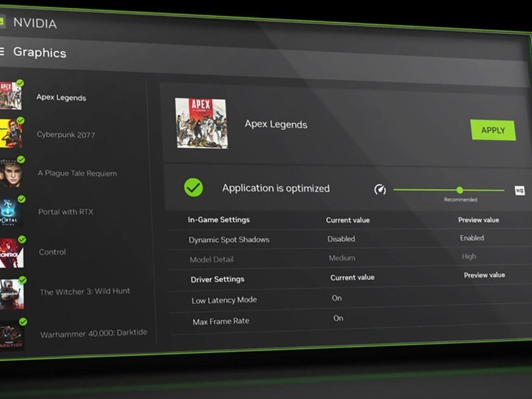Click the optimized badge on Portal

click(21, 199)
